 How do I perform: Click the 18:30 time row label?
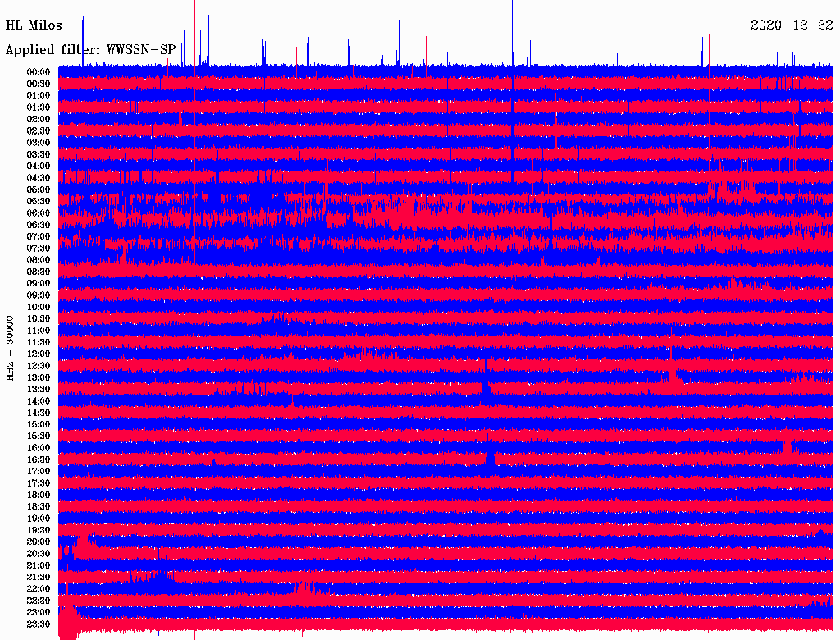point(39,506)
